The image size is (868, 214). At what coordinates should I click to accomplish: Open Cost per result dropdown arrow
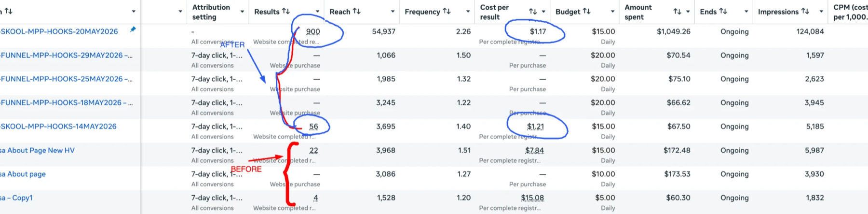point(543,12)
